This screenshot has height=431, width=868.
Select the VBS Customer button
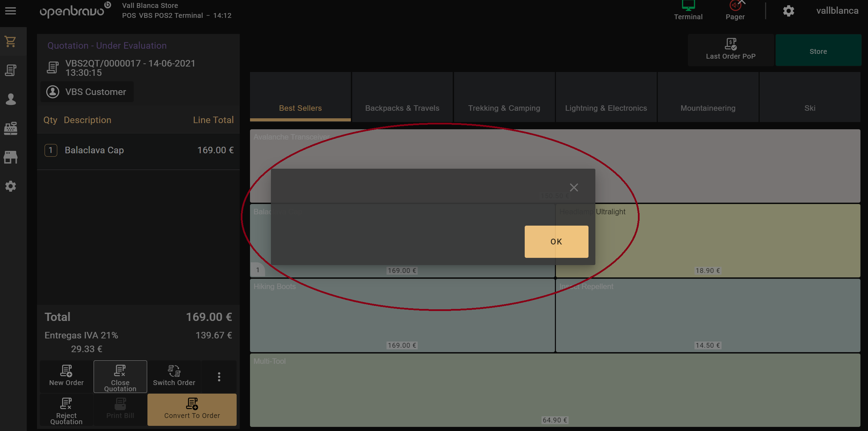click(x=87, y=92)
